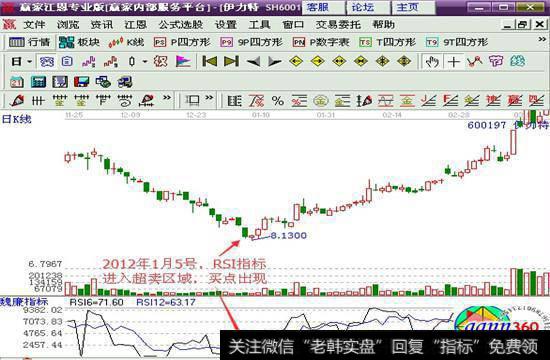Click the percent sign tool icon
Screen dimensions: 550x360
tap(278, 101)
